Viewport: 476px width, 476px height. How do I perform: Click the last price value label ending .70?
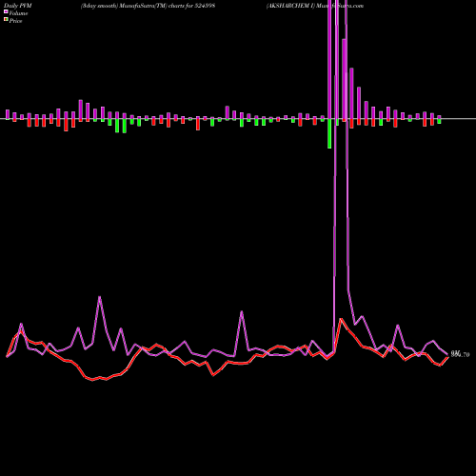(x=460, y=354)
